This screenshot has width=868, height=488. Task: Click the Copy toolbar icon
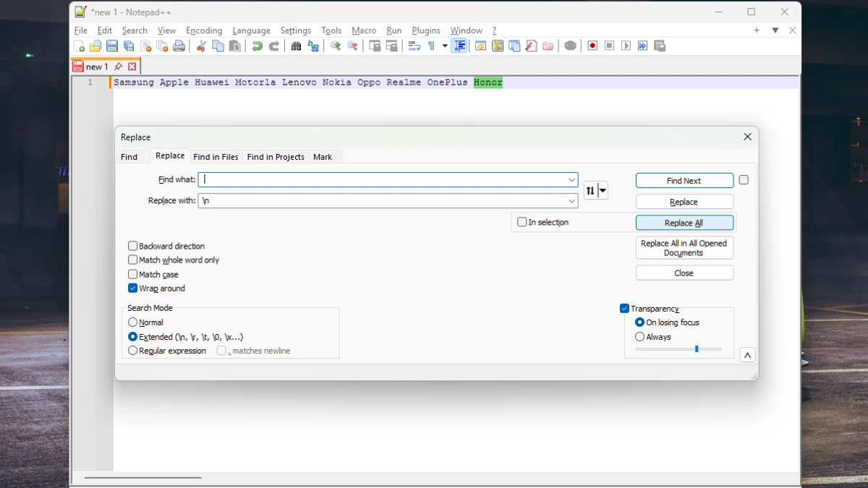pos(218,46)
